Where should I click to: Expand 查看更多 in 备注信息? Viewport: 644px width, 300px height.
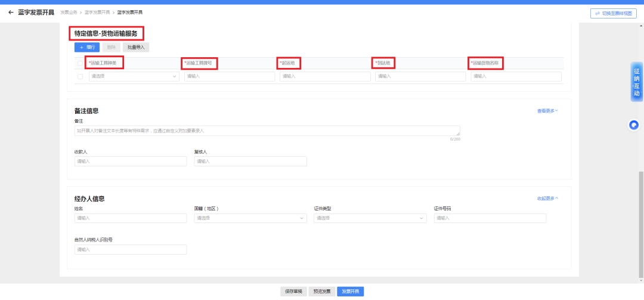547,111
